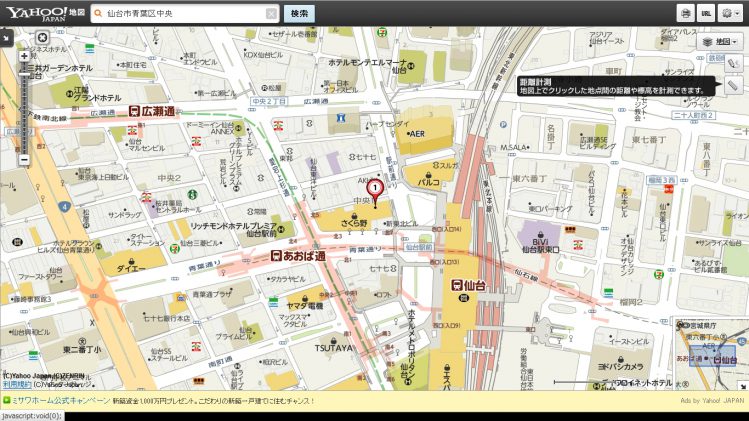Click the サンドラッグ store label

click(x=125, y=215)
